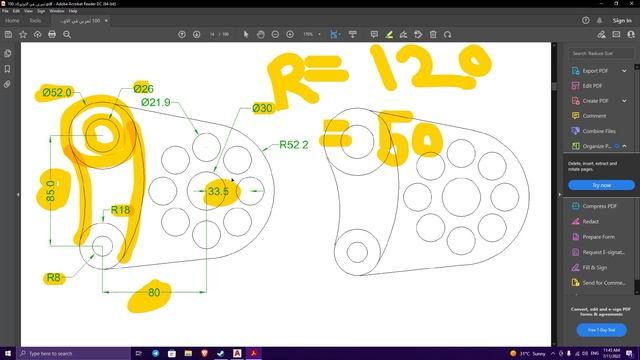Open the Help menu

tap(73, 11)
